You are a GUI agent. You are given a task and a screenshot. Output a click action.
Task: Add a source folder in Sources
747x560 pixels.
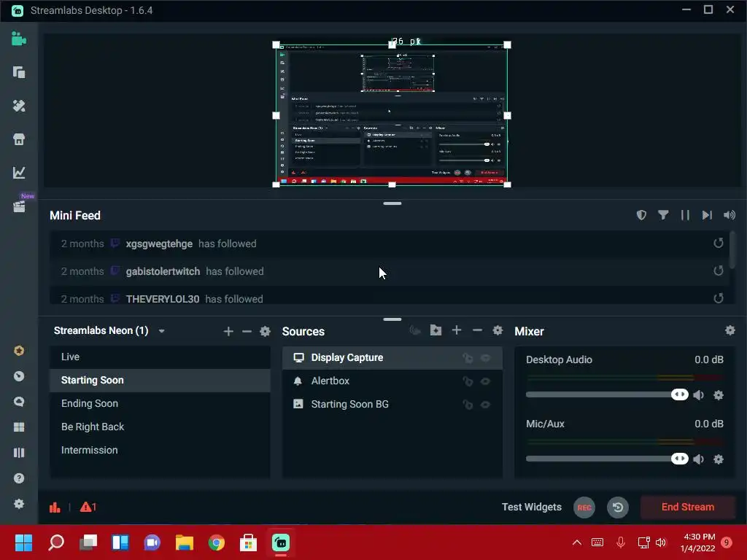(x=436, y=330)
